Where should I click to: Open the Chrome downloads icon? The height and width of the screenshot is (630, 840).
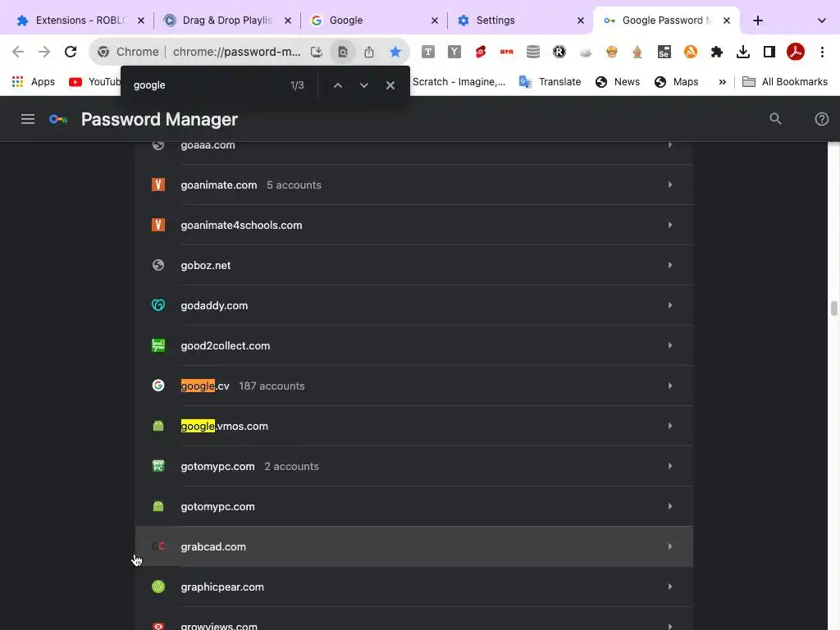(x=742, y=52)
